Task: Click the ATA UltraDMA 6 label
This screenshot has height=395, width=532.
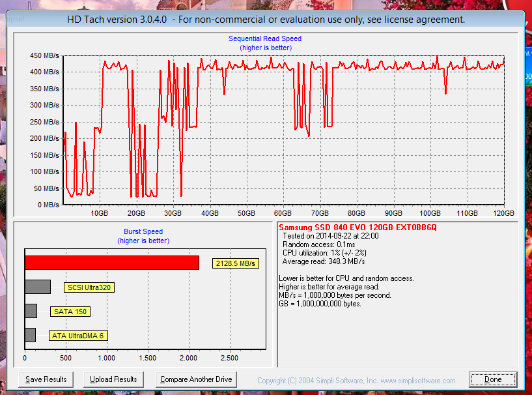Action: [78, 336]
